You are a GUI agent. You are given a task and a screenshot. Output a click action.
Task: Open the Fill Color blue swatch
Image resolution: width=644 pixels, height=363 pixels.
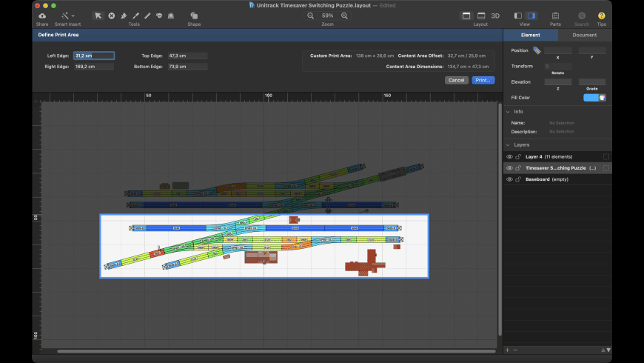coord(591,98)
